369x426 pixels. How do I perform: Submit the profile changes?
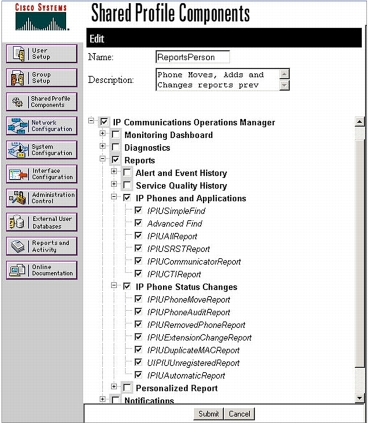click(x=209, y=414)
